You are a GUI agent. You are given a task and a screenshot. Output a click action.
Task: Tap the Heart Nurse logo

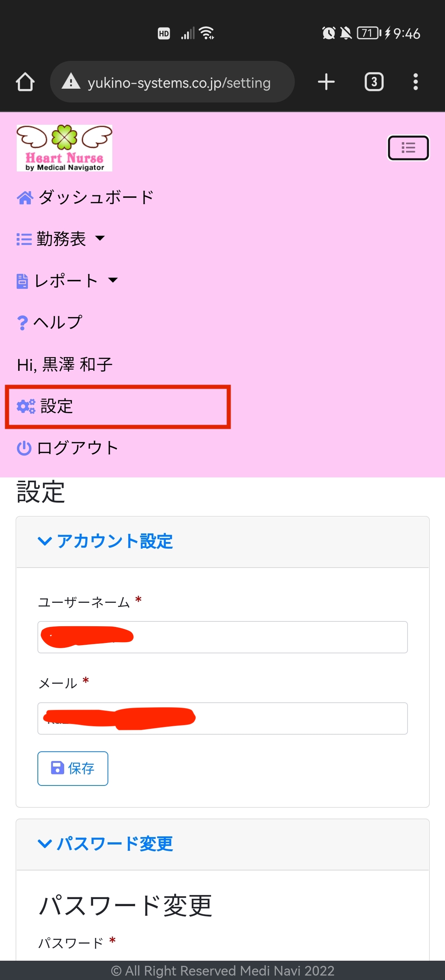click(x=64, y=148)
